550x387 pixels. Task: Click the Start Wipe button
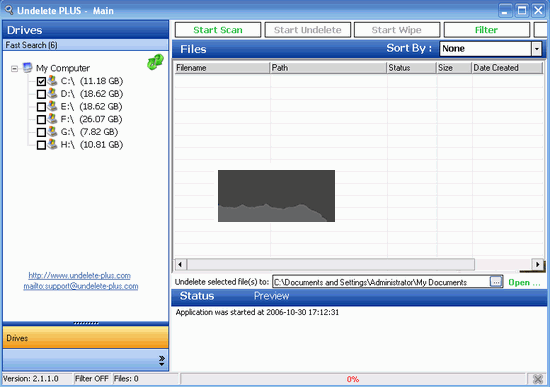click(397, 30)
